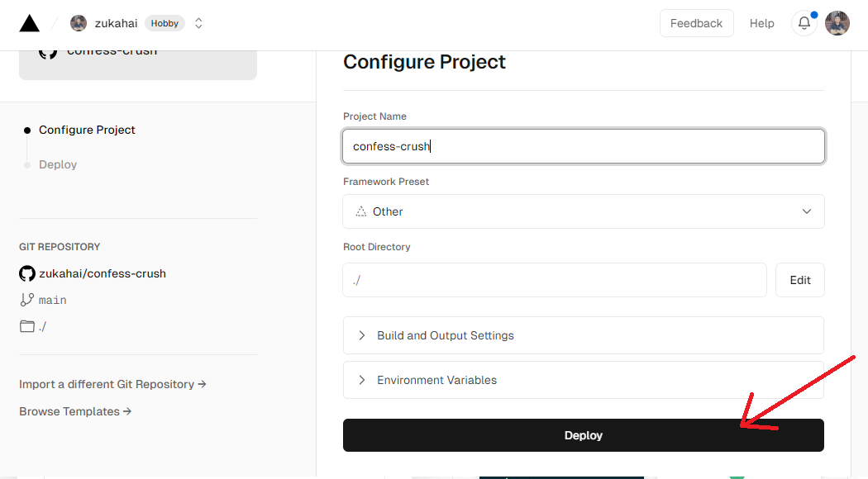Screen dimensions: 868x479
Task: Open the team scope switcher arrows
Action: (198, 23)
